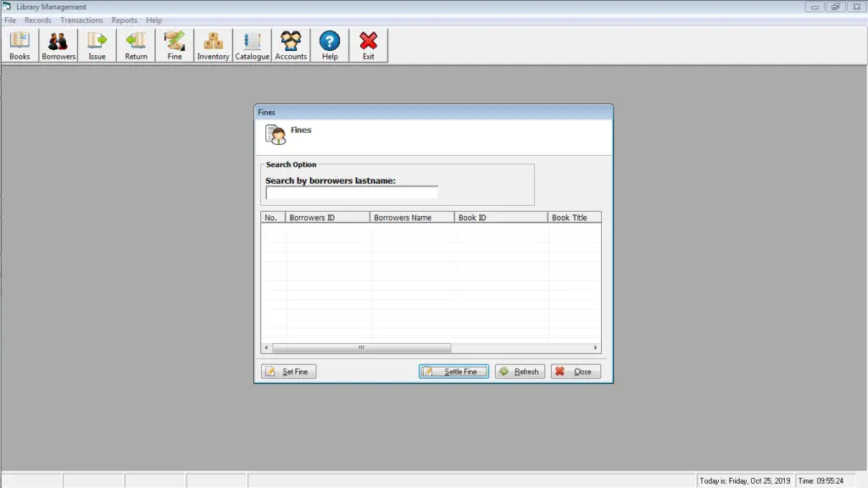This screenshot has height=488, width=868.
Task: Open the Books module
Action: click(19, 44)
